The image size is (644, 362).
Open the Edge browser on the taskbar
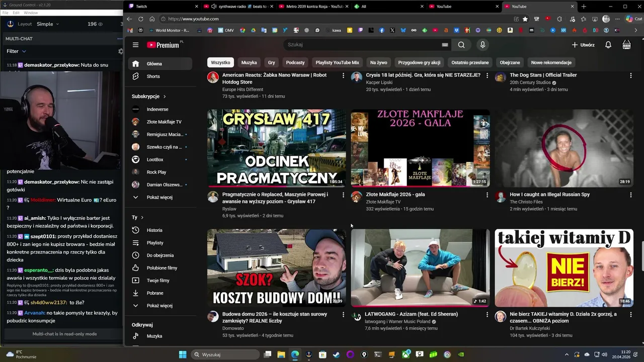point(295,354)
